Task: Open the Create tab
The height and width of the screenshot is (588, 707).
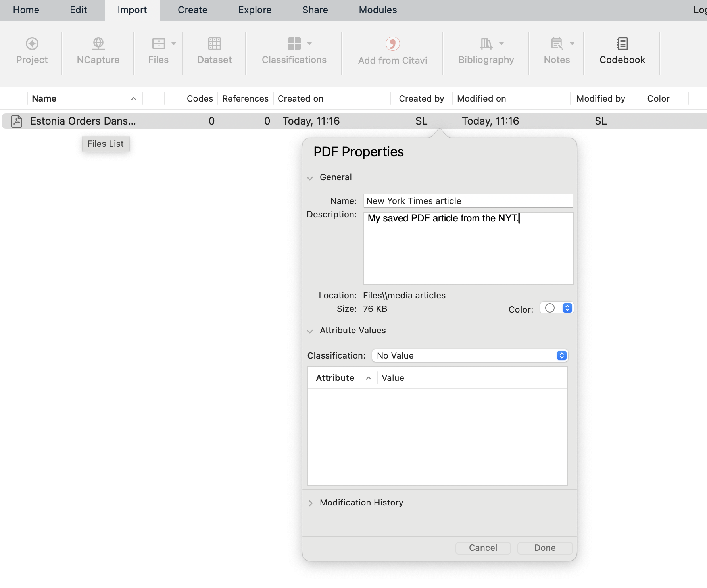Action: point(192,10)
